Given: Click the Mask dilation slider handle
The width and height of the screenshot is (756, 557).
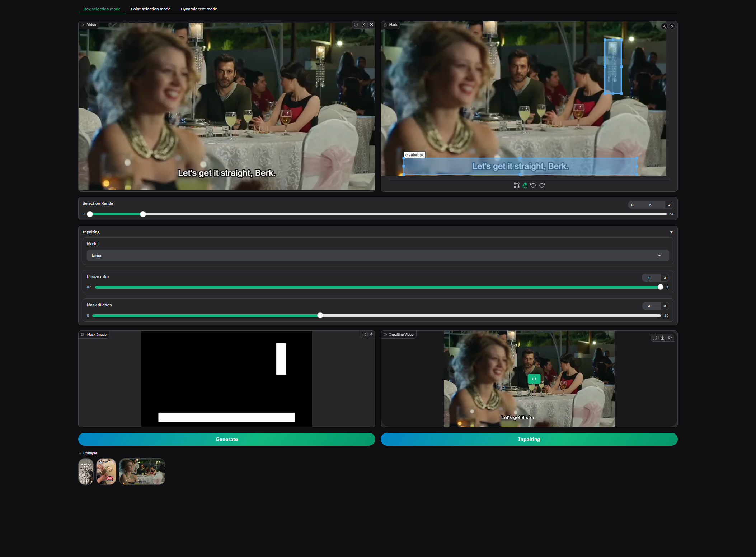Looking at the screenshot, I should 320,315.
